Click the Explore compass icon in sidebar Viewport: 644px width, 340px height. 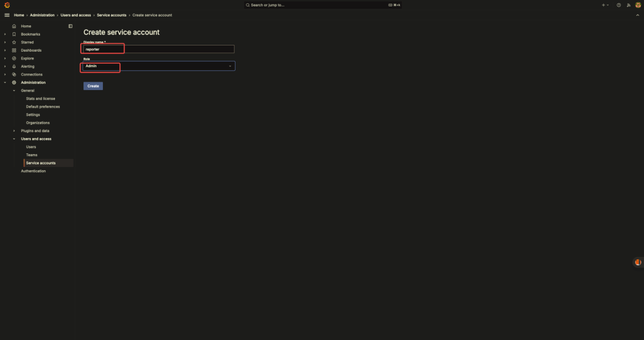pos(14,58)
